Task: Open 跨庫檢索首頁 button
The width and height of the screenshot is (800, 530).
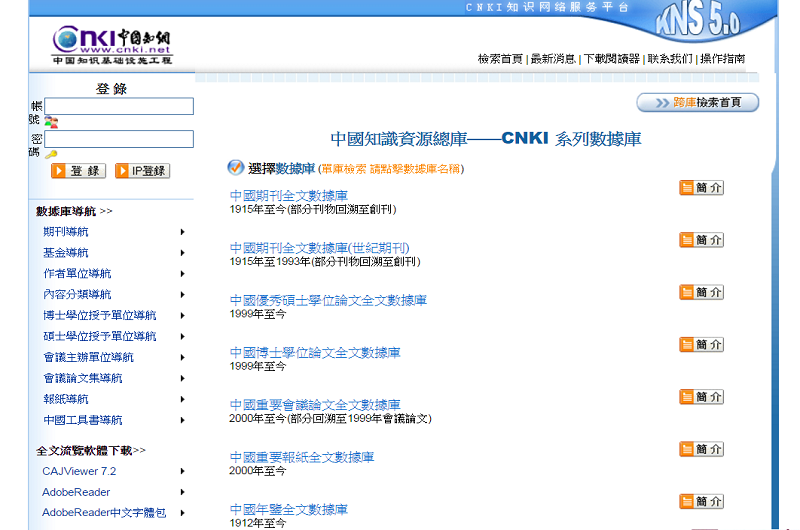Action: pos(697,103)
